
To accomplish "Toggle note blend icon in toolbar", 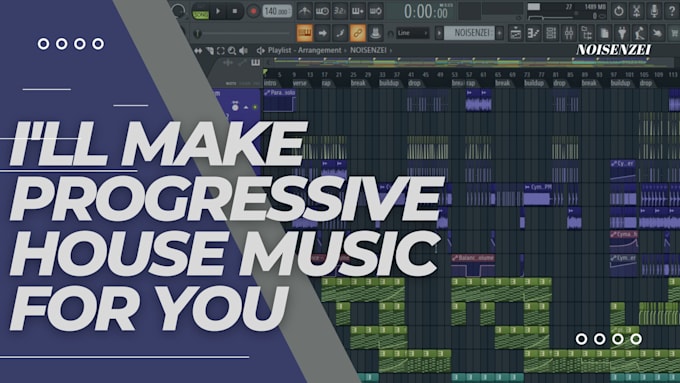I will pos(340,33).
